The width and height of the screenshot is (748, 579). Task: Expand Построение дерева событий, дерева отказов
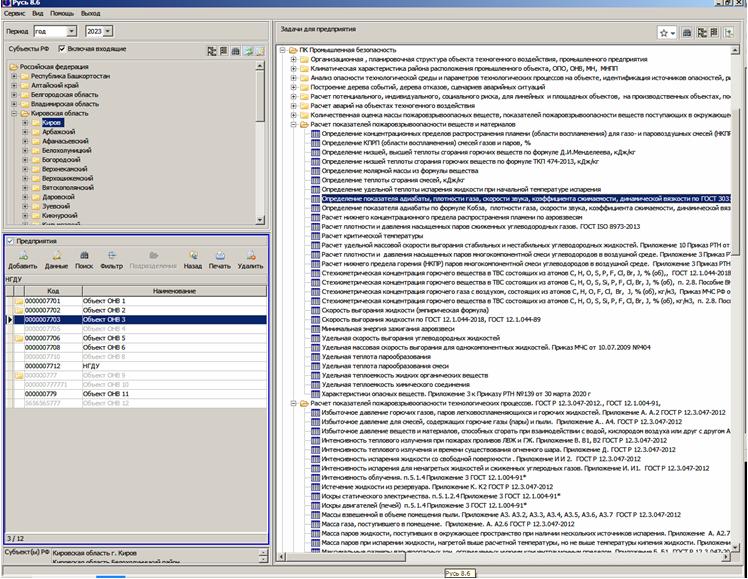pos(294,87)
